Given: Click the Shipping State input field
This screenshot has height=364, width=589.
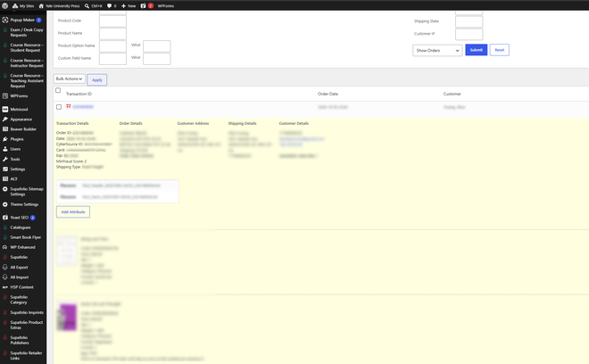Looking at the screenshot, I should (x=469, y=21).
